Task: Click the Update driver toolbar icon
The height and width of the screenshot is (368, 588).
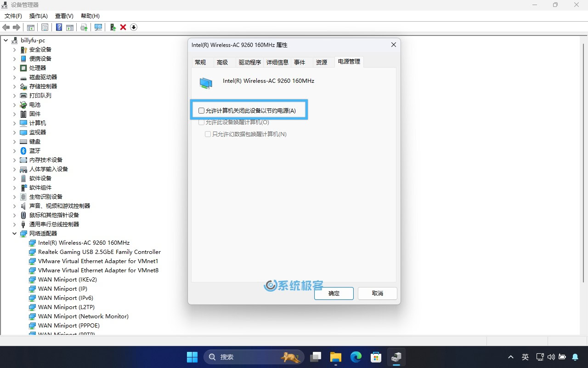Action: tap(84, 27)
